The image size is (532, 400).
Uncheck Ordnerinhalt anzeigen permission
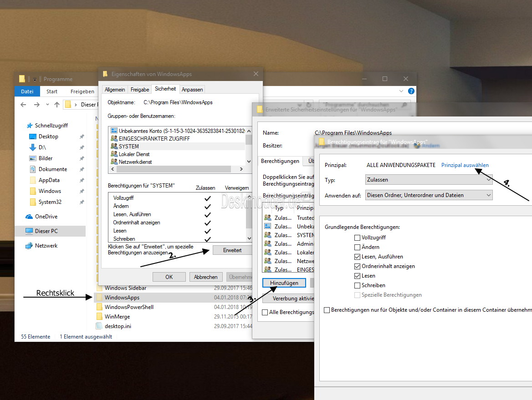pos(357,266)
